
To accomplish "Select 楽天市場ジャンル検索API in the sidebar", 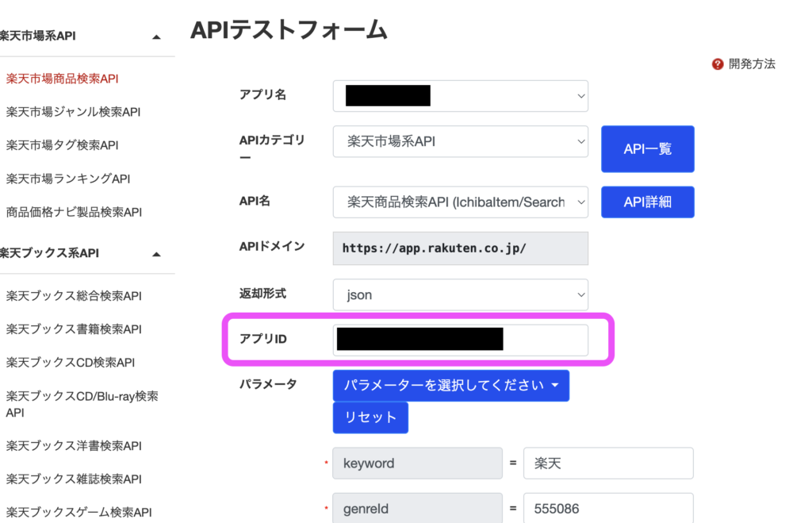I will [73, 112].
